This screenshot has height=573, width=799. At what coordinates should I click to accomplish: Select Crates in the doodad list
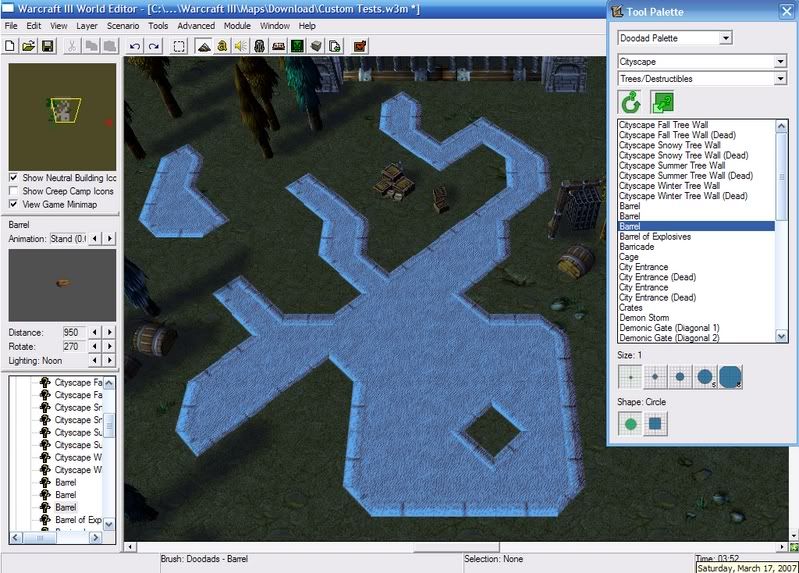(x=630, y=308)
